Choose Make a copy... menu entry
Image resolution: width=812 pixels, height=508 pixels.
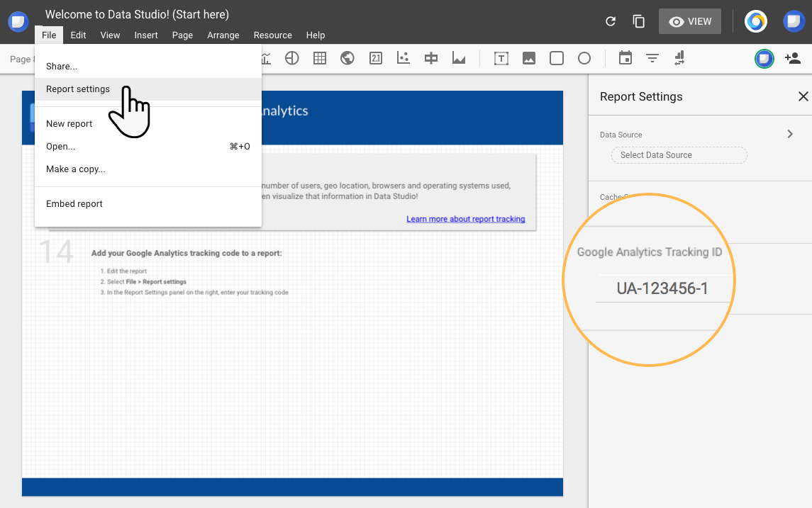click(148, 169)
